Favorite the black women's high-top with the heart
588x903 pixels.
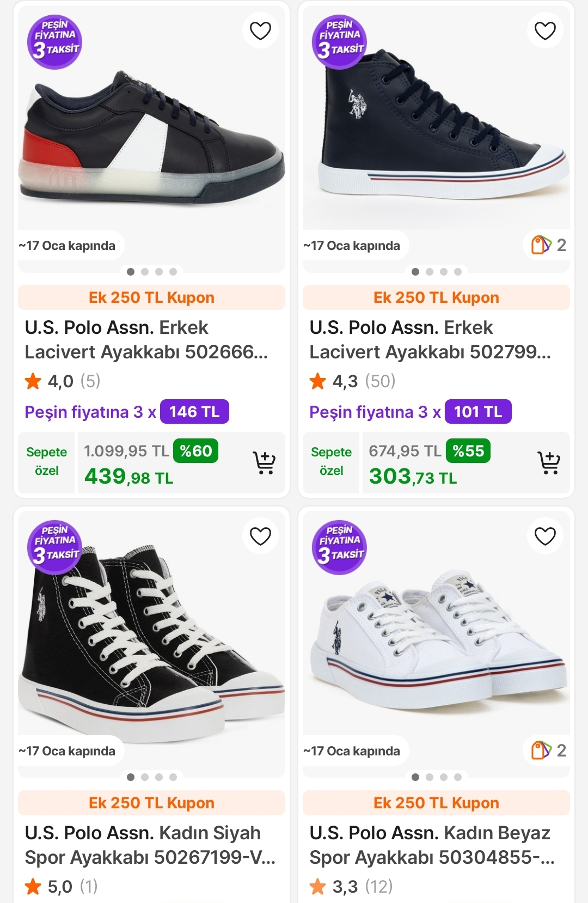(260, 536)
